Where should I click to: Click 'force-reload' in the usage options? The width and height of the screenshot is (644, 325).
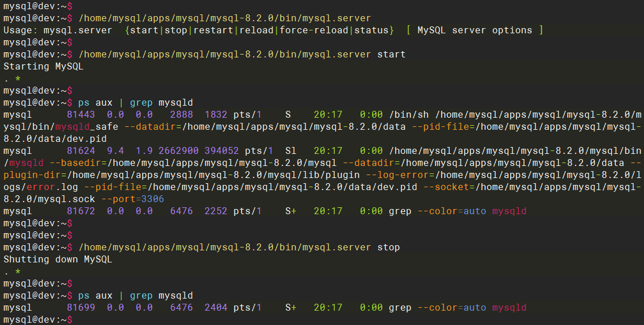[x=314, y=30]
